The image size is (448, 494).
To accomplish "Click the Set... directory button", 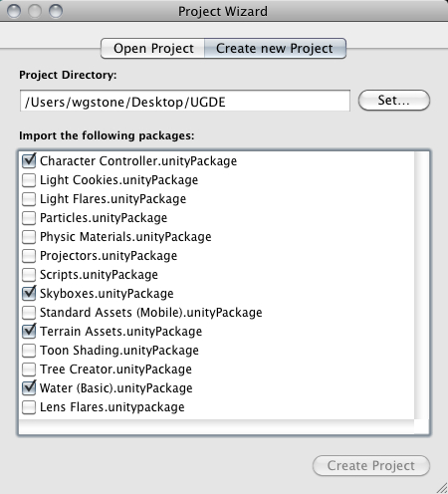I will [x=394, y=101].
